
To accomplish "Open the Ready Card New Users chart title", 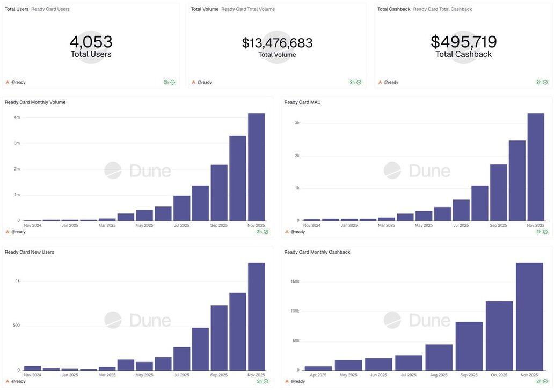I will [30, 252].
